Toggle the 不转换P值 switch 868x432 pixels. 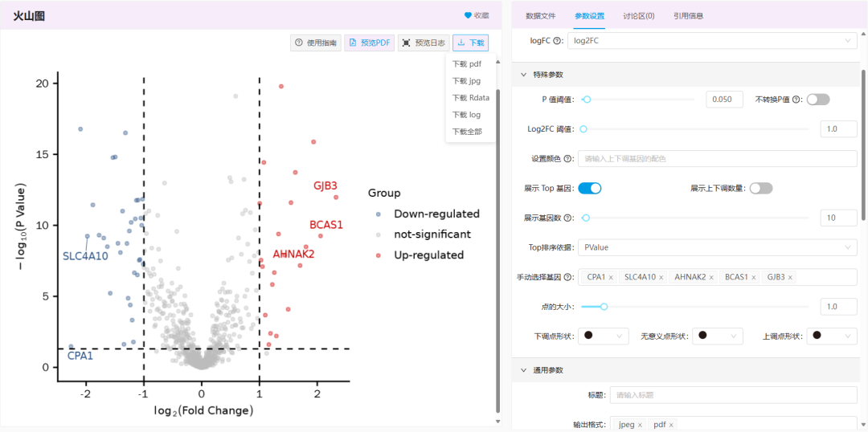(x=817, y=100)
